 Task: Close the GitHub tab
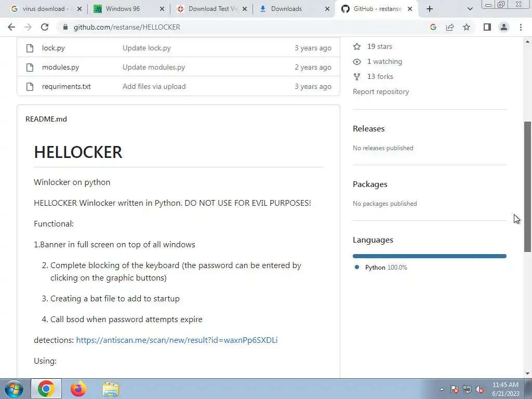pos(410,9)
